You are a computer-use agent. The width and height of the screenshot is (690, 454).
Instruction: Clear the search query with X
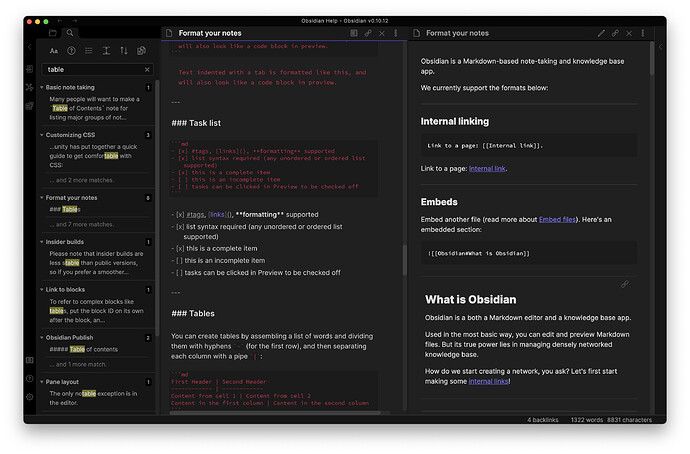[147, 70]
